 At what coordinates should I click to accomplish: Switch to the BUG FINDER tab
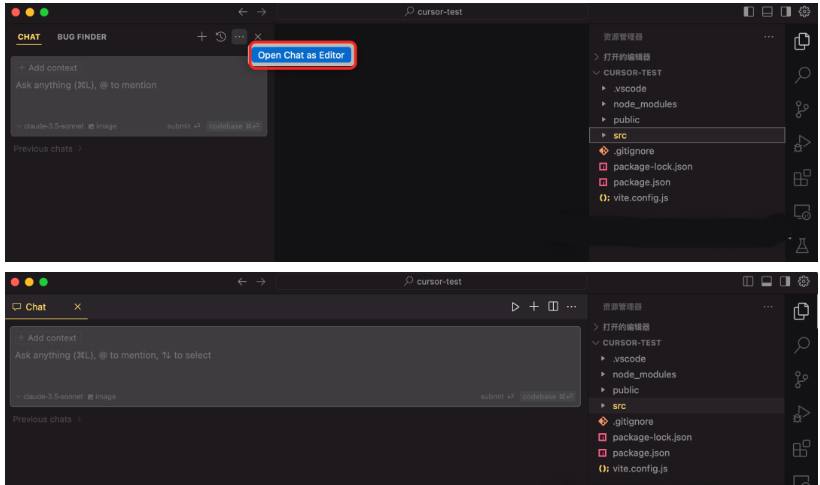click(82, 37)
